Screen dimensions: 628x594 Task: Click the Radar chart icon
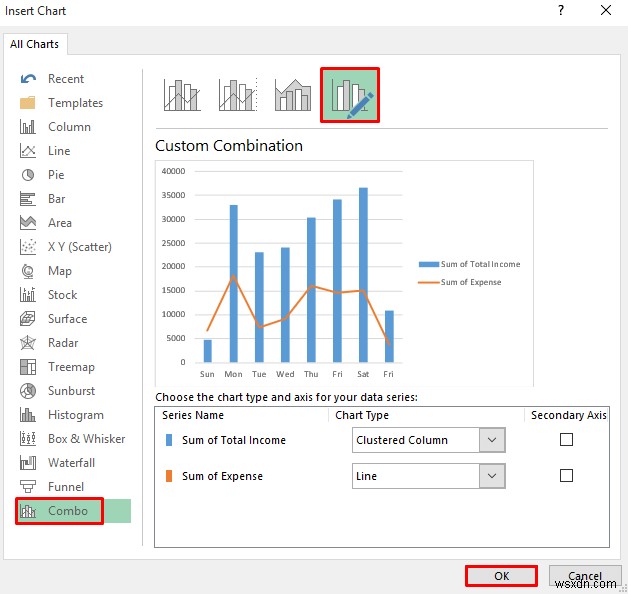click(28, 343)
